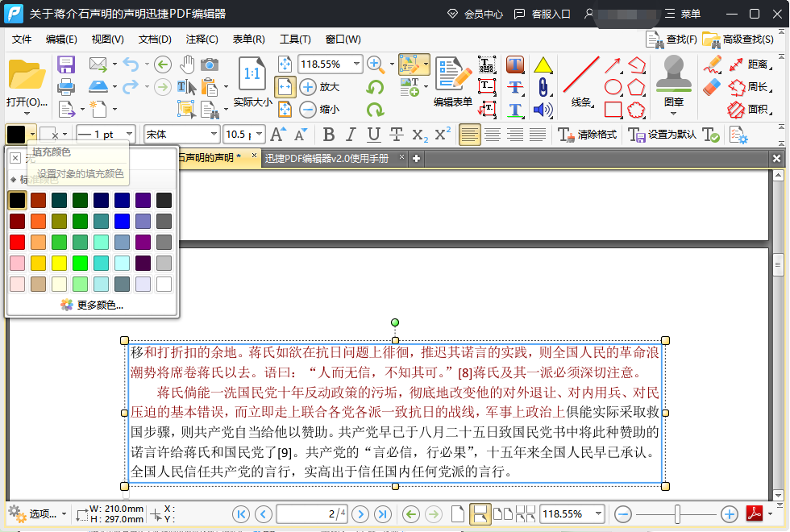Click the Undo arrow icon

pos(131,64)
